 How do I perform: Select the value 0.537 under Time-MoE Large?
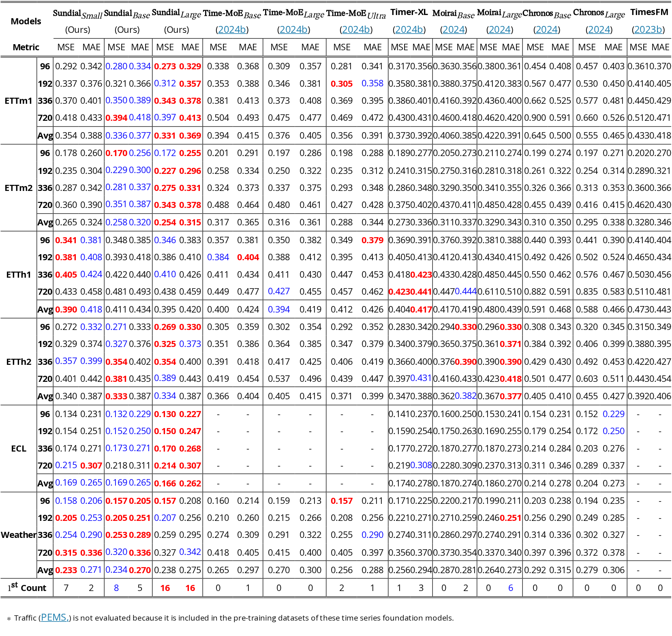coord(279,379)
